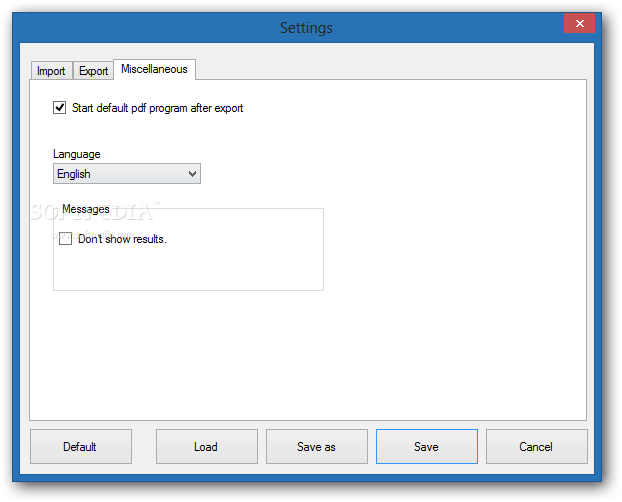622x502 pixels.
Task: Cancel the Settings dialog
Action: [537, 446]
